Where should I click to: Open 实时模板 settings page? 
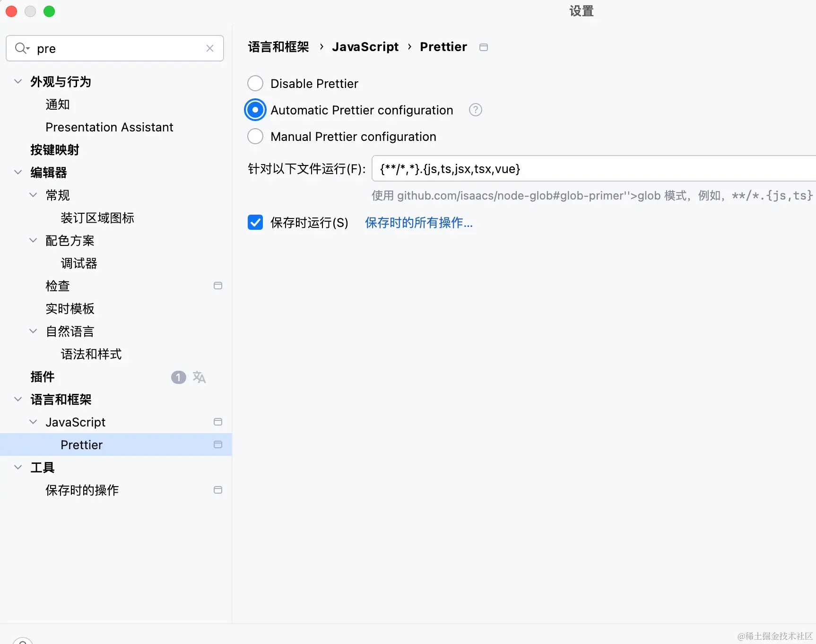70,309
